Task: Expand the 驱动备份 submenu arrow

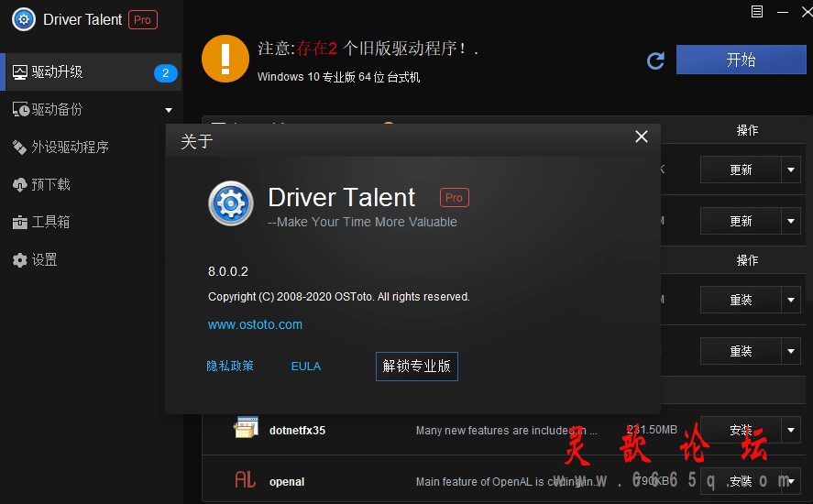Action: click(169, 110)
